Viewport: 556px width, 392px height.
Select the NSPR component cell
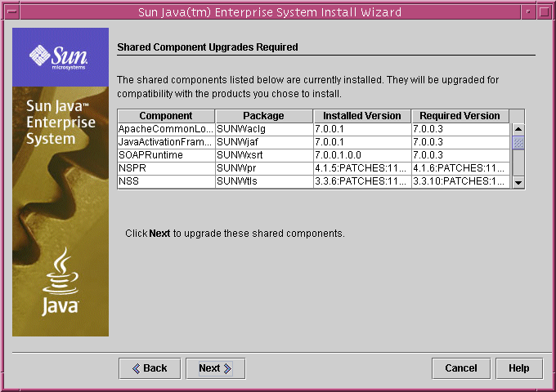(x=166, y=168)
